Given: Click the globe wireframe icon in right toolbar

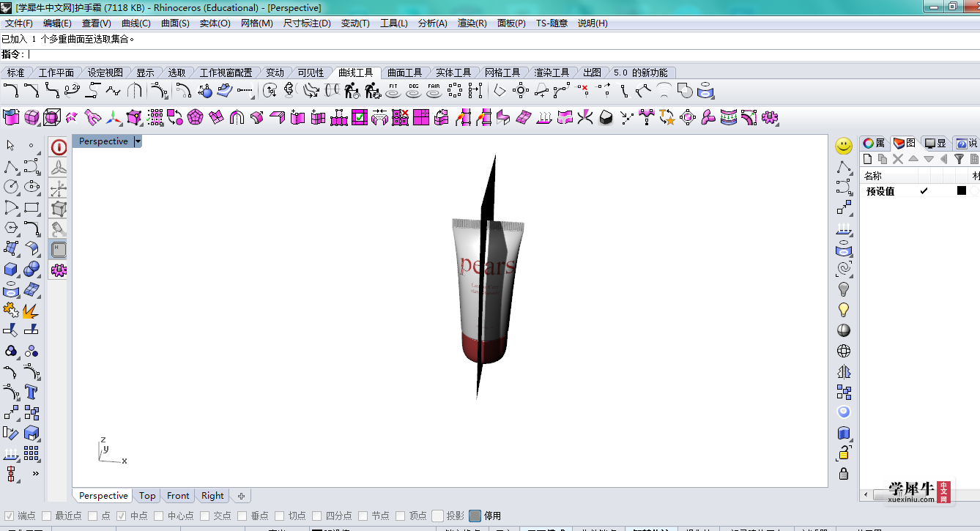Looking at the screenshot, I should [x=844, y=351].
